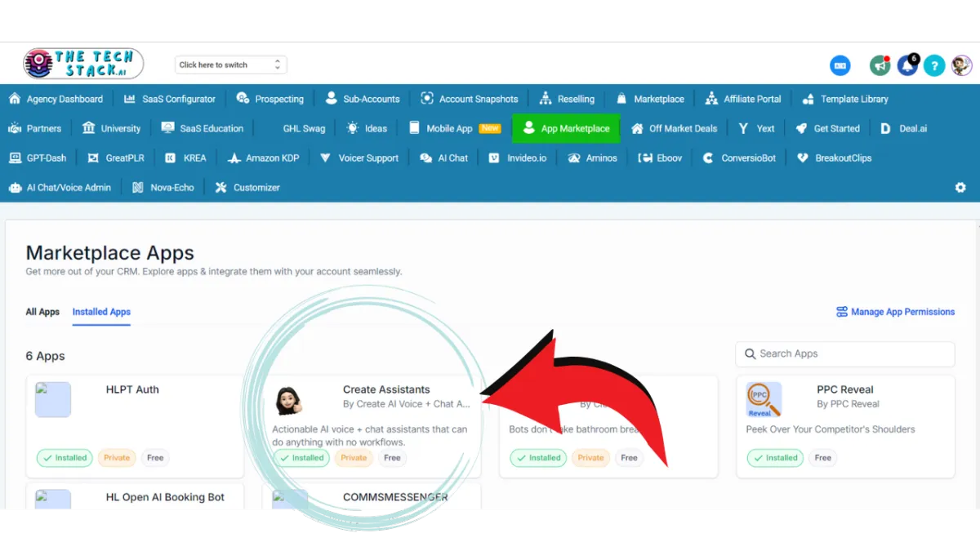The height and width of the screenshot is (551, 980).
Task: Open the Customizer menu item
Action: (x=247, y=187)
